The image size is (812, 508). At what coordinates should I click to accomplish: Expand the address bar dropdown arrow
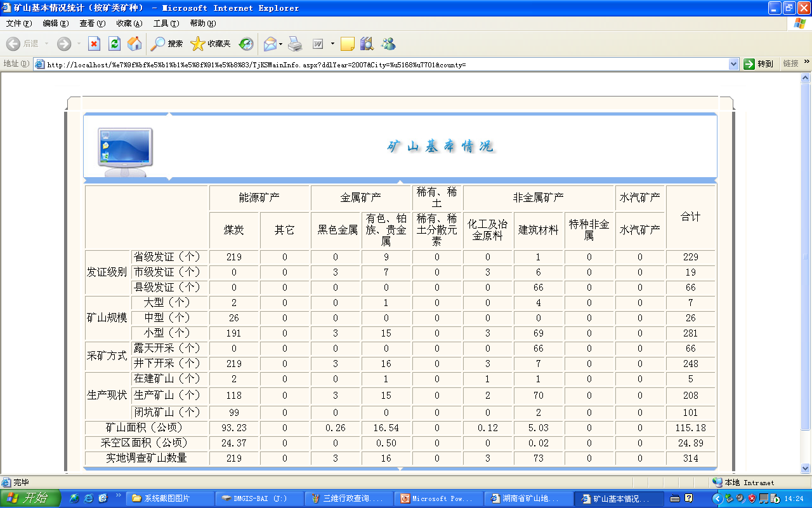click(x=733, y=64)
